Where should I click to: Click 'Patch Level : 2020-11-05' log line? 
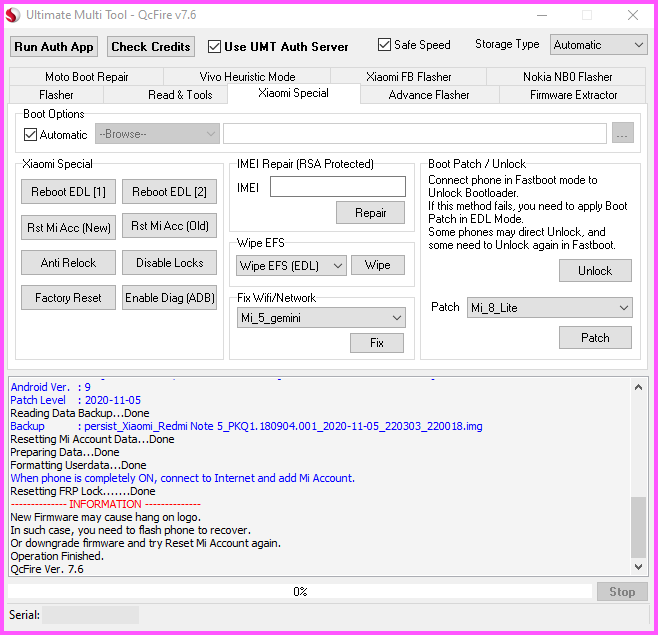76,400
